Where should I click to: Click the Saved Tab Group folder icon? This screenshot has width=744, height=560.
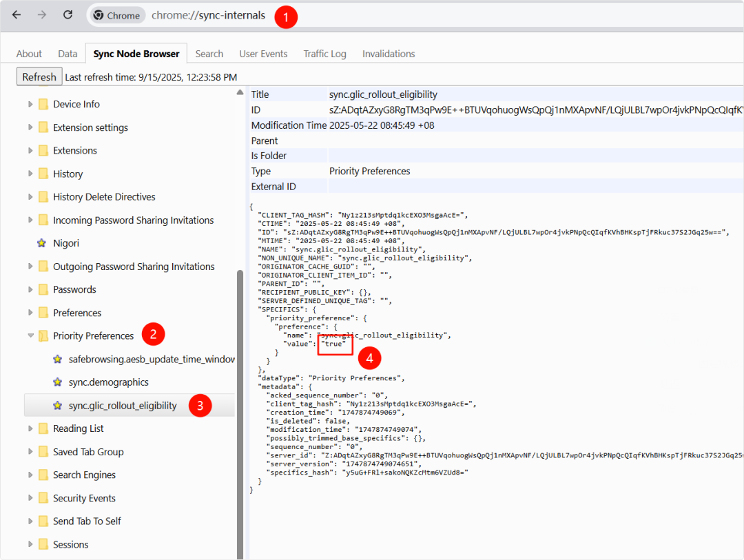[x=43, y=452]
